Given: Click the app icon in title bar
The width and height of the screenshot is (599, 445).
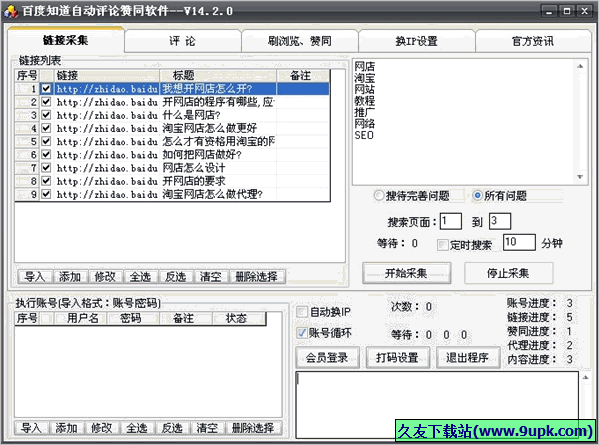Looking at the screenshot, I should point(11,11).
